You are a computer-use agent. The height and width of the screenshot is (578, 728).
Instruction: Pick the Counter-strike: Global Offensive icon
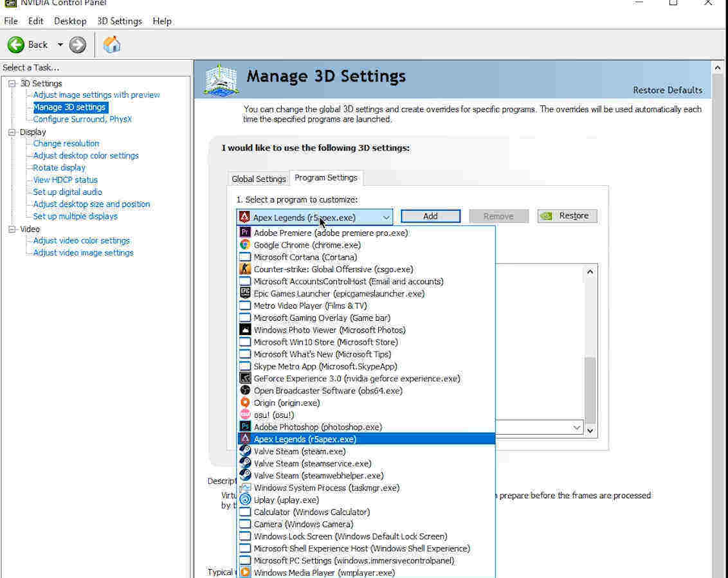point(245,269)
